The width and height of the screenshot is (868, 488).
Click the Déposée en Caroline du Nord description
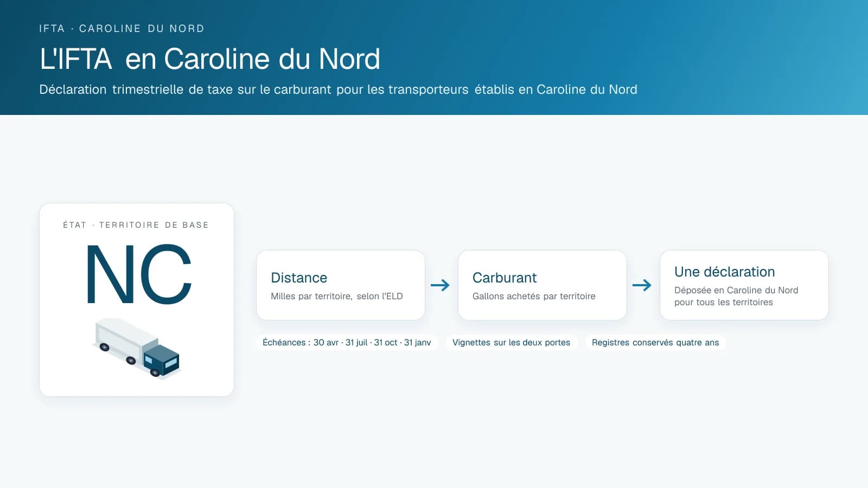point(736,296)
